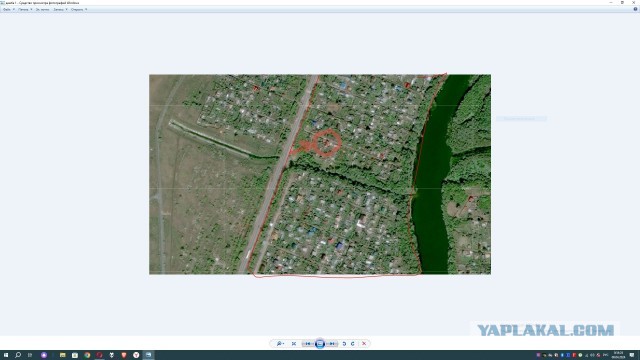Screen dimensions: 640x360
Task: Open the purple round app in taskbar
Action: [x=44, y=355]
